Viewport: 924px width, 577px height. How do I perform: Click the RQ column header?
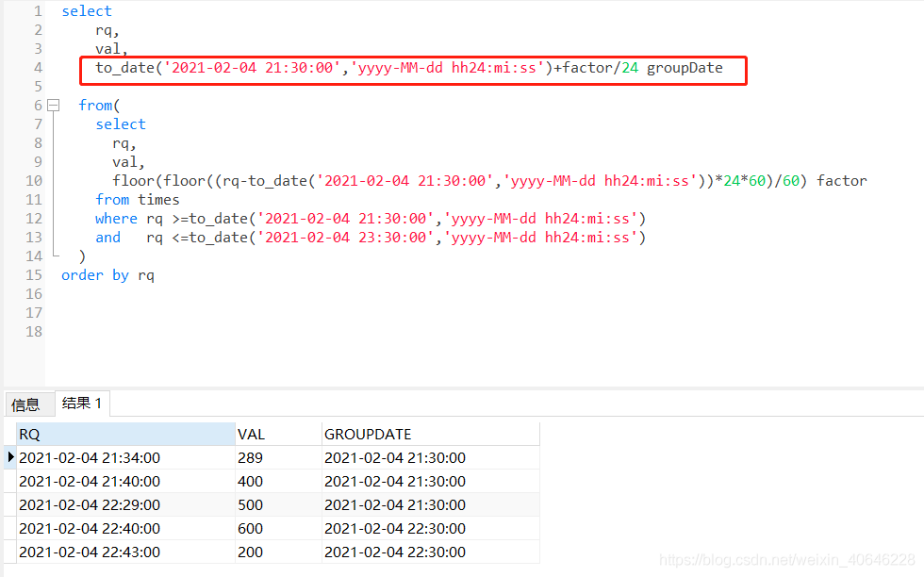point(125,435)
